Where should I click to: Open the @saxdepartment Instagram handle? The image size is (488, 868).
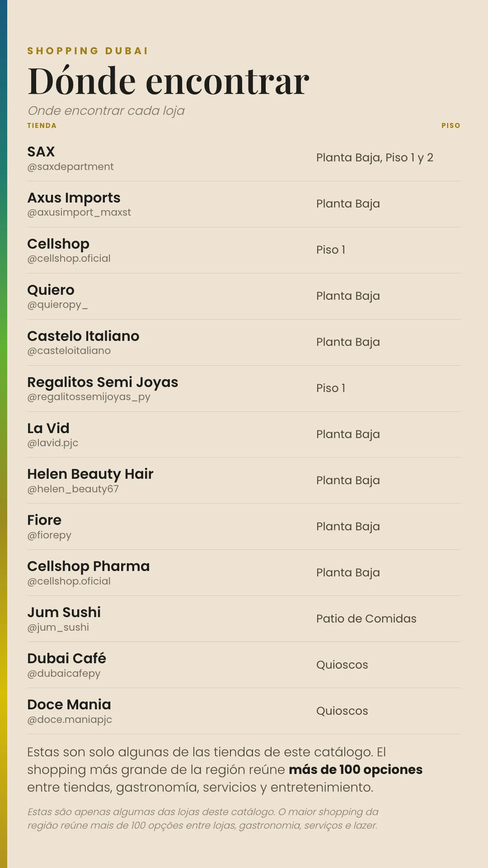[x=70, y=167]
